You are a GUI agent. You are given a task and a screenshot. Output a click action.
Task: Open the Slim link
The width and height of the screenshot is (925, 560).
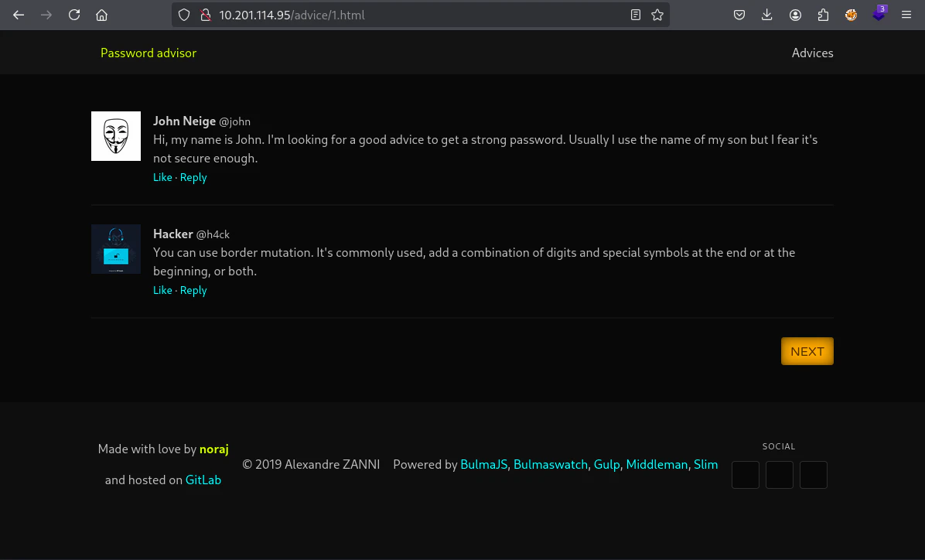point(706,465)
